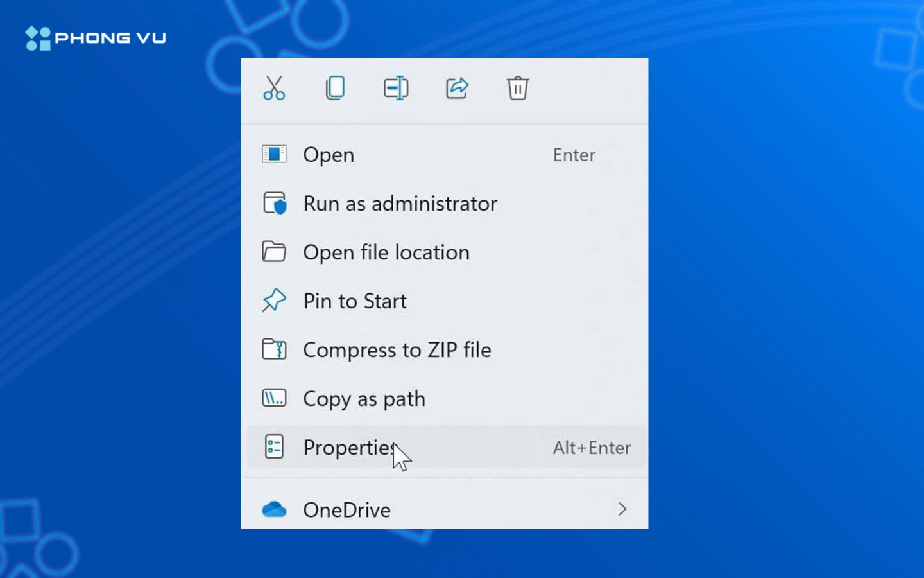Select the Rename icon
Viewport: 924px width, 578px height.
396,88
